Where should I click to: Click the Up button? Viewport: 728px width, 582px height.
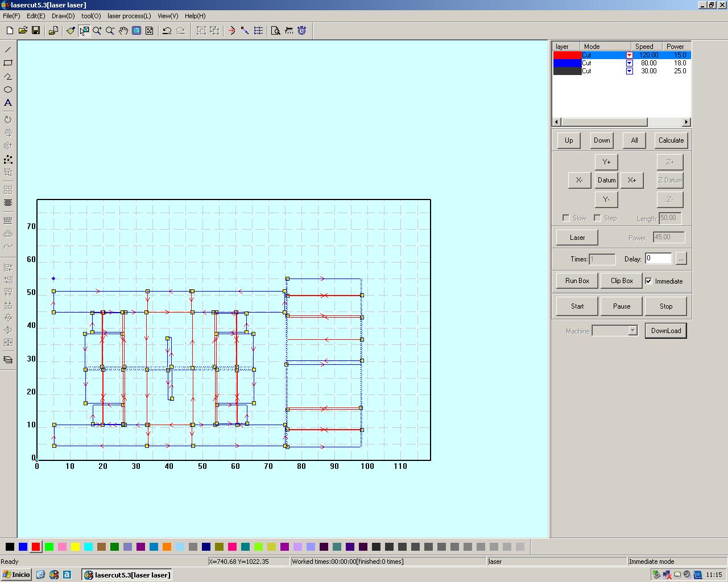[x=569, y=140]
